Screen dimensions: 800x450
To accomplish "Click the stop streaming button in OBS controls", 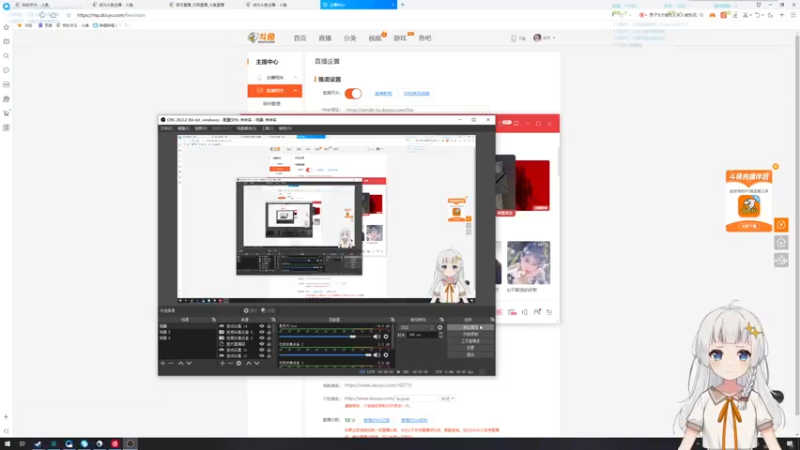I will pyautogui.click(x=470, y=328).
